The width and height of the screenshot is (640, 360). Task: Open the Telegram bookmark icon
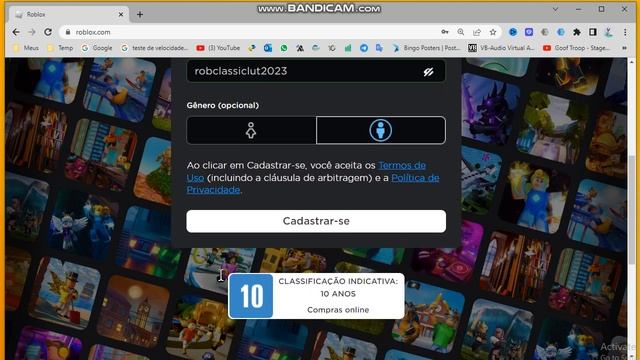click(x=364, y=48)
